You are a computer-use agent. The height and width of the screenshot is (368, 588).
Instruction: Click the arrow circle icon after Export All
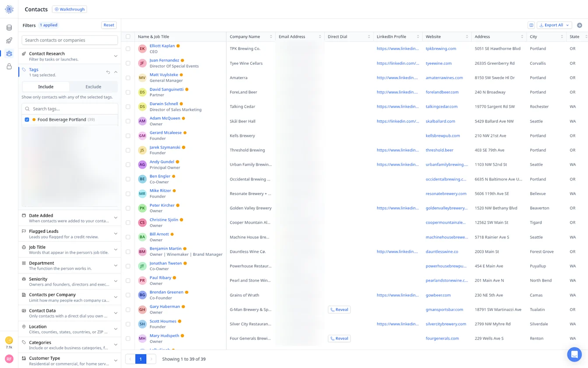579,25
